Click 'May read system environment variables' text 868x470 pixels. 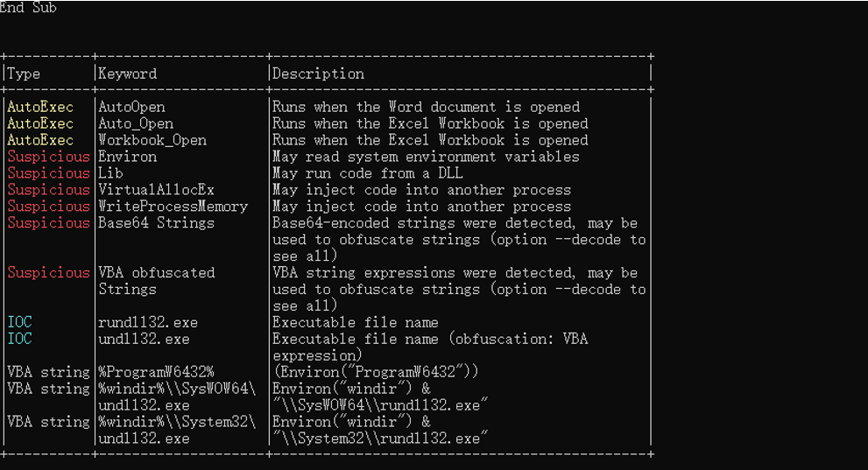(x=427, y=157)
